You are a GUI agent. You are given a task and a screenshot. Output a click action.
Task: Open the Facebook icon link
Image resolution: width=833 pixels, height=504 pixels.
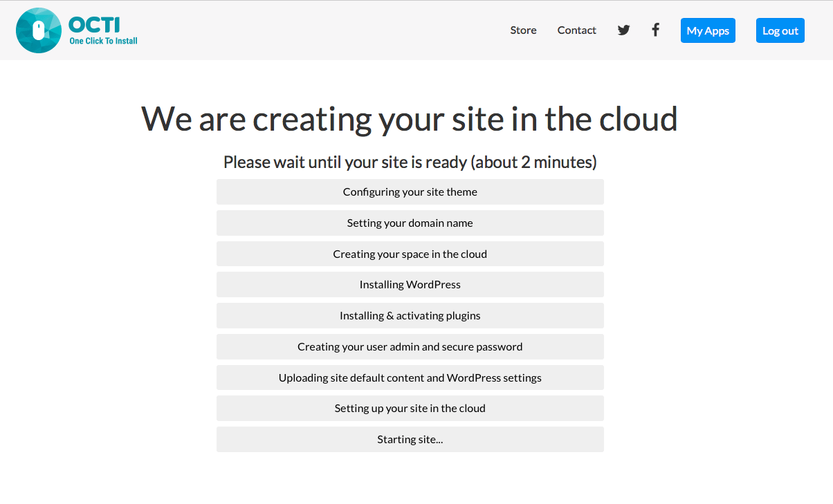coord(655,30)
